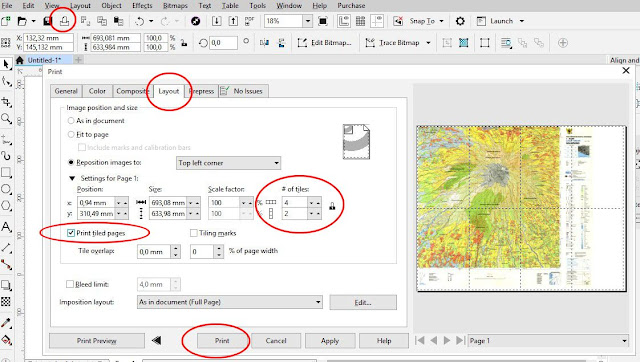640x362 pixels.
Task: Click the mirror horizontally icon
Action: [264, 42]
